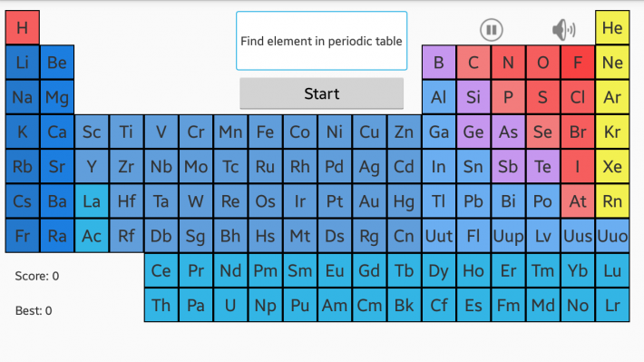This screenshot has width=644, height=362.
Task: Select the Carbon (C) tile
Action: coord(473,63)
